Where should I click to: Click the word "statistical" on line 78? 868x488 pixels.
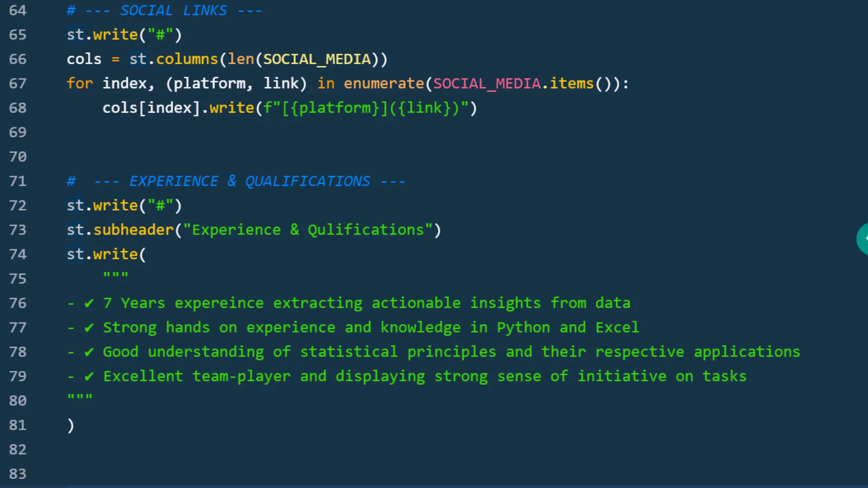click(x=349, y=352)
